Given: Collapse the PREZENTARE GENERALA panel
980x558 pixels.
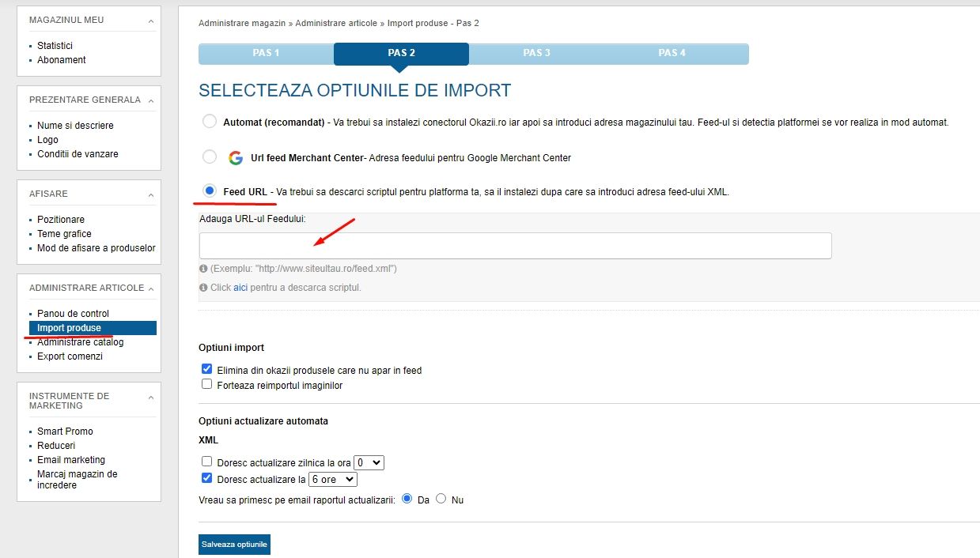Looking at the screenshot, I should click(150, 100).
